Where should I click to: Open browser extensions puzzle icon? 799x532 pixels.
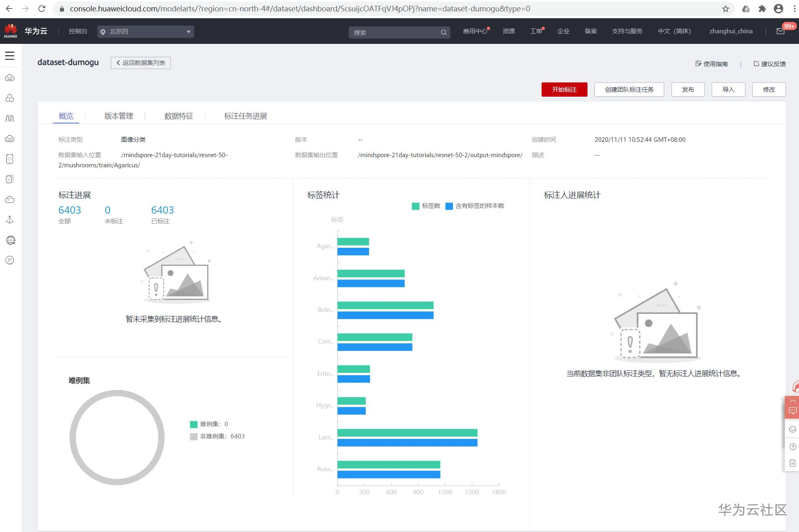[x=762, y=9]
